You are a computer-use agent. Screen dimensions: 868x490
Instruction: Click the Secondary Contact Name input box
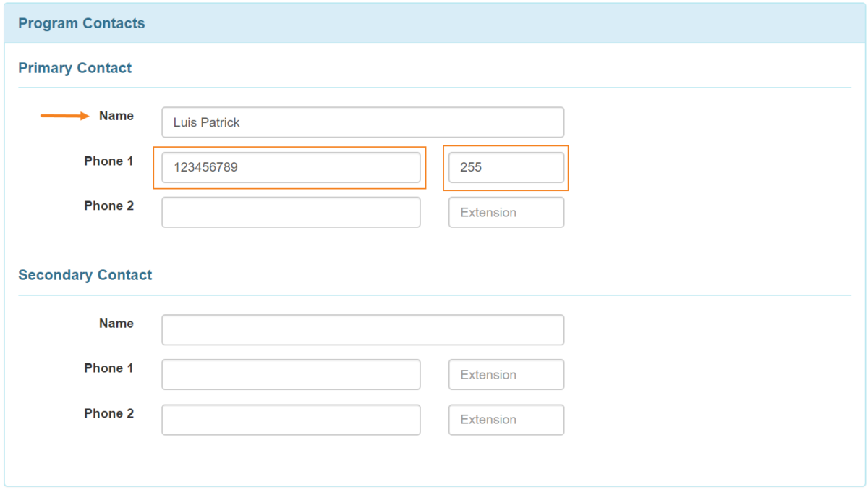pyautogui.click(x=362, y=329)
